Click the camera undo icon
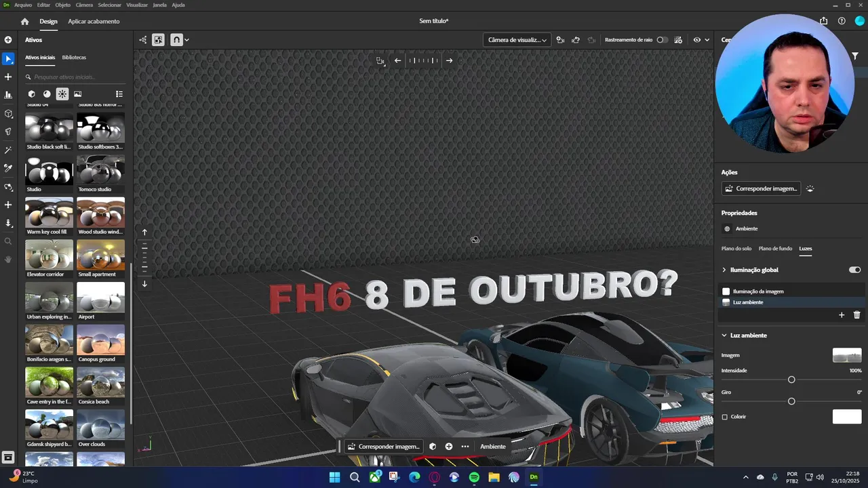Image resolution: width=868 pixels, height=488 pixels. point(576,40)
